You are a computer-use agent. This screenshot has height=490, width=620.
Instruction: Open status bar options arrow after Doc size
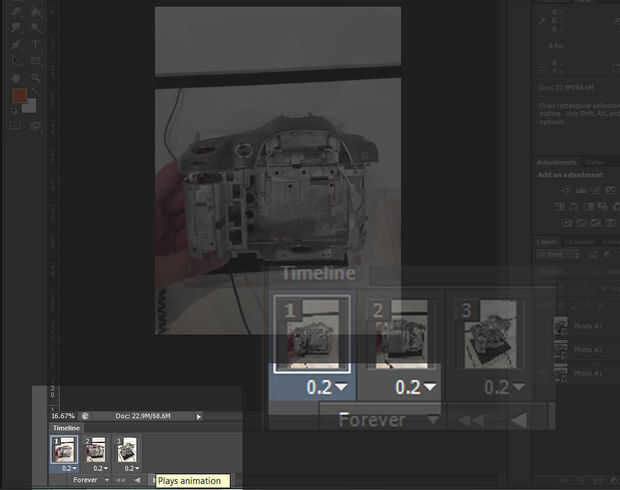(198, 416)
